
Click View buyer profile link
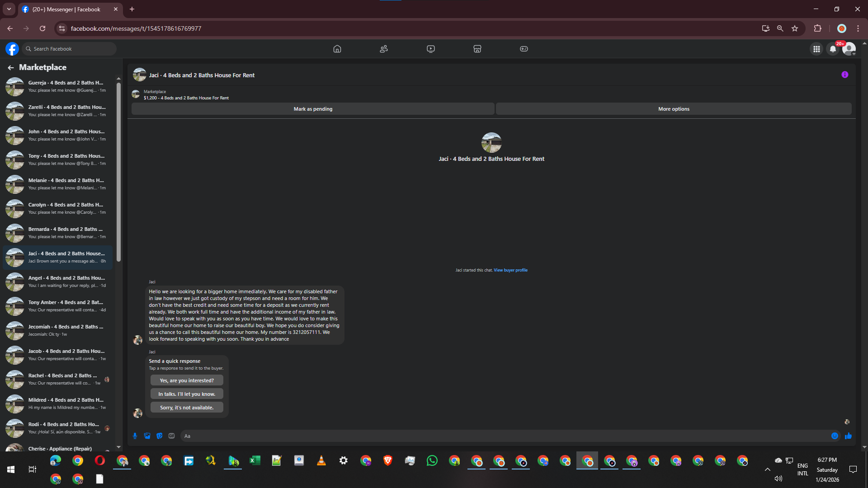[510, 270]
